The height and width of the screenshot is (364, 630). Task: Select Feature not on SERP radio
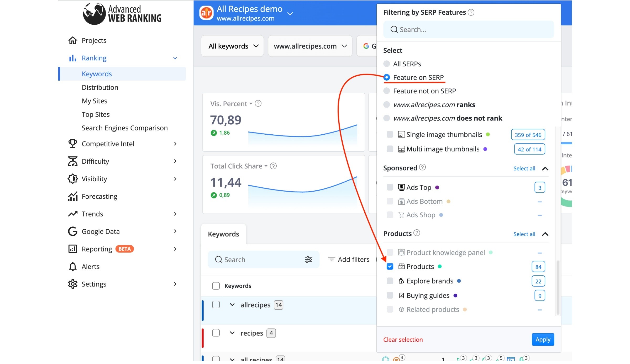(x=387, y=91)
